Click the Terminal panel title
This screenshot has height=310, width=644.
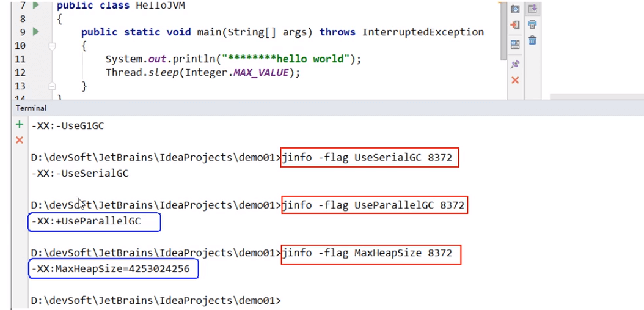31,108
